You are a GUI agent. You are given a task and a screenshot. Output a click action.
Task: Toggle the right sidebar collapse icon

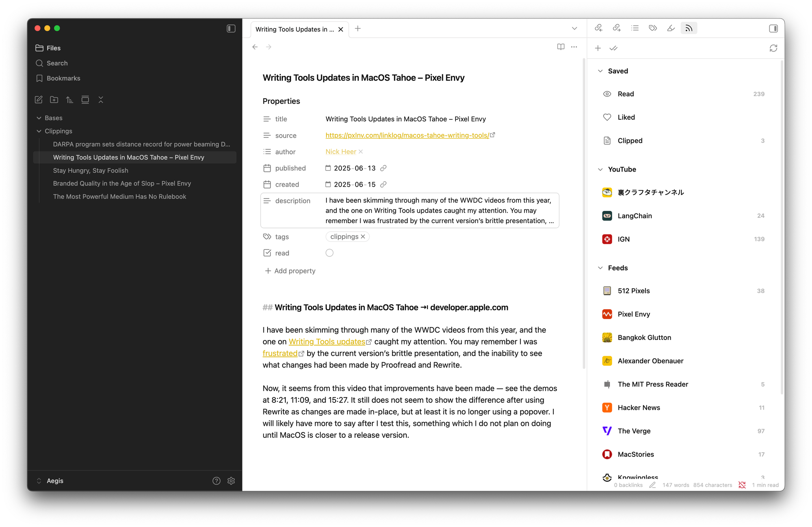[x=773, y=28]
